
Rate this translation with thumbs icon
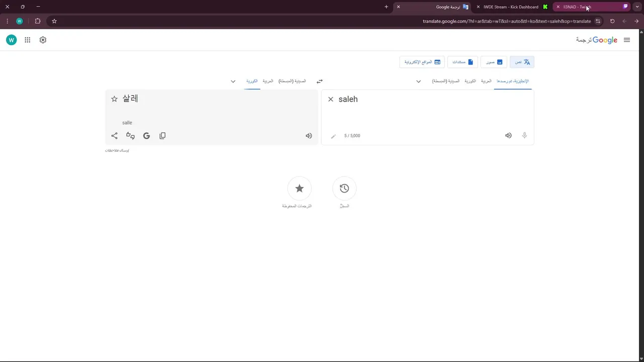(130, 136)
